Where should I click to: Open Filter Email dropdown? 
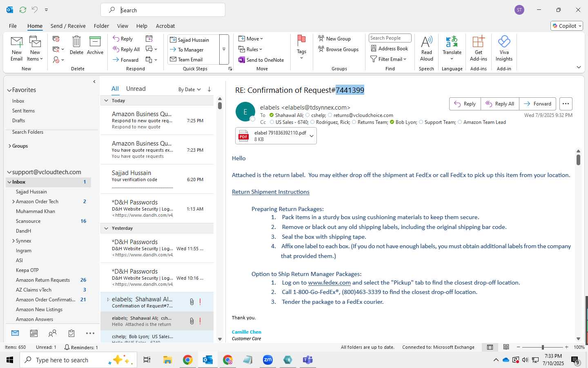pyautogui.click(x=388, y=59)
